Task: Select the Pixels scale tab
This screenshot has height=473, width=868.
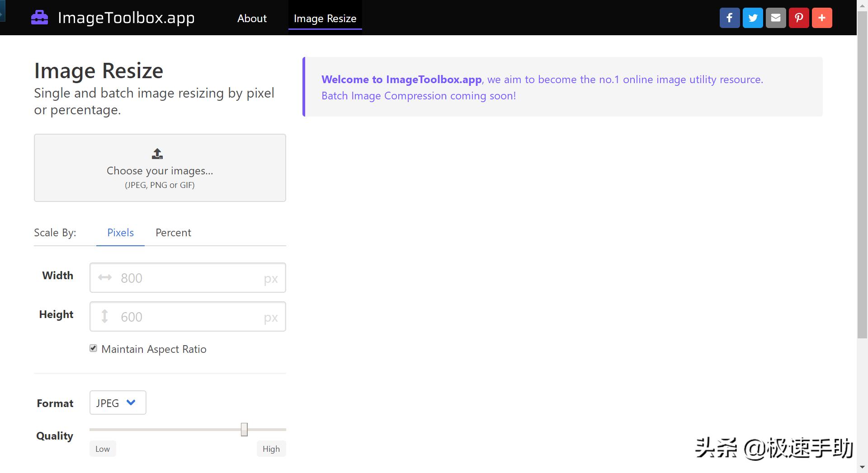Action: tap(120, 233)
